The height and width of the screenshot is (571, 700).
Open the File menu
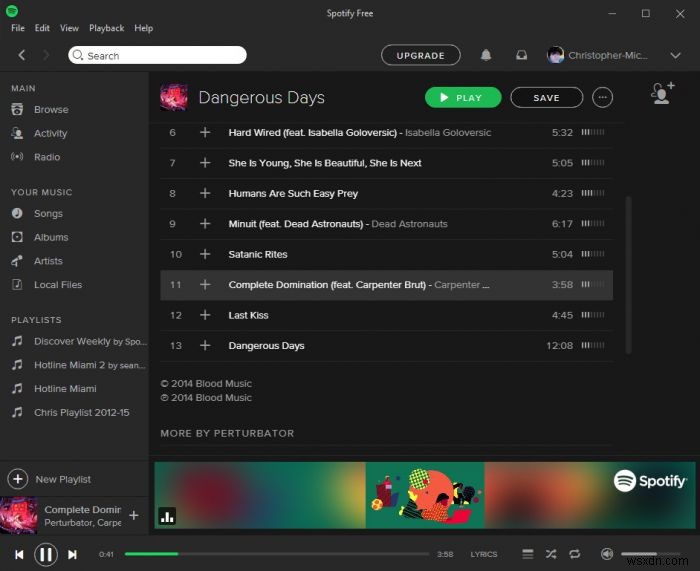tap(18, 28)
